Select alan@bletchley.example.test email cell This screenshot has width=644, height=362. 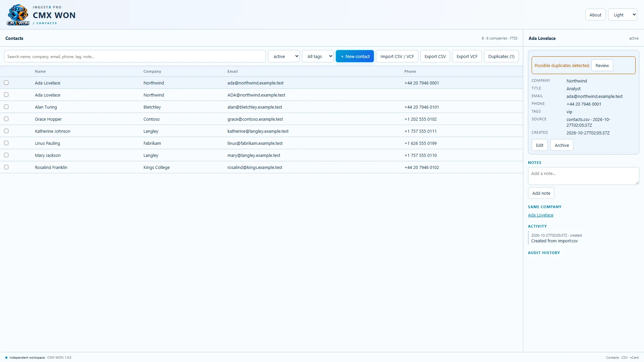pos(255,107)
